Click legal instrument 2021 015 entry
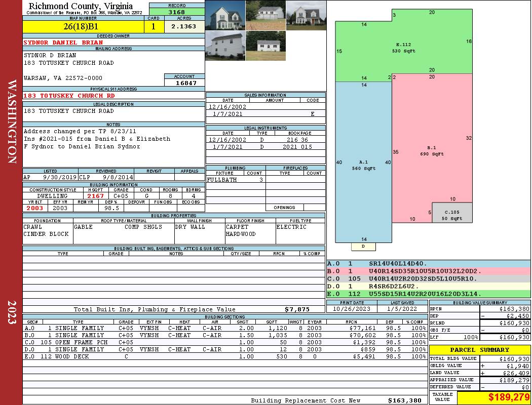The width and height of the screenshot is (532, 405). coord(297,147)
